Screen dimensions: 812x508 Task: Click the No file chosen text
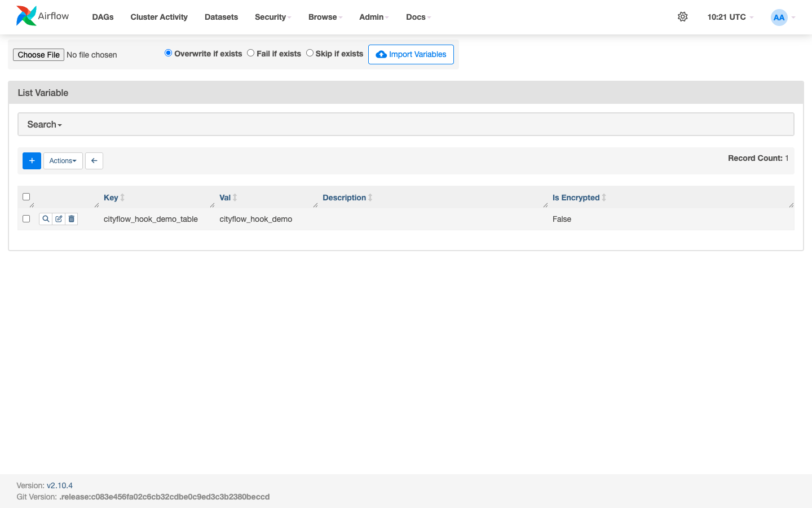point(92,55)
